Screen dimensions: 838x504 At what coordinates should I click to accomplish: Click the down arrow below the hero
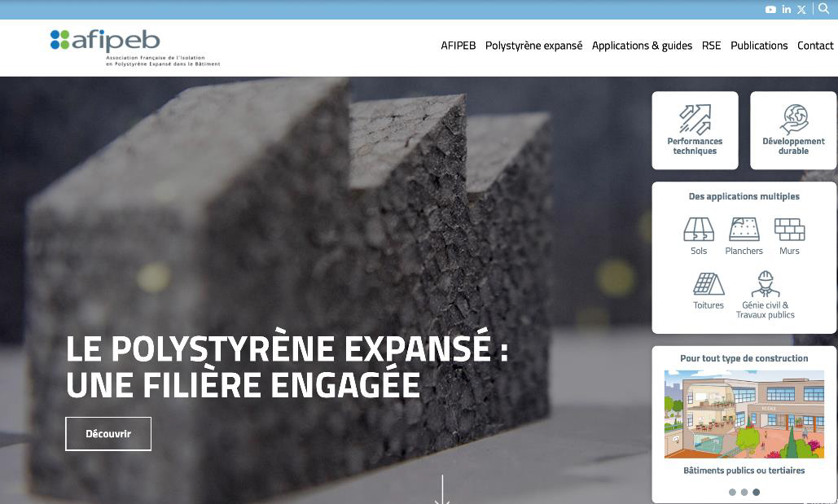point(442,489)
